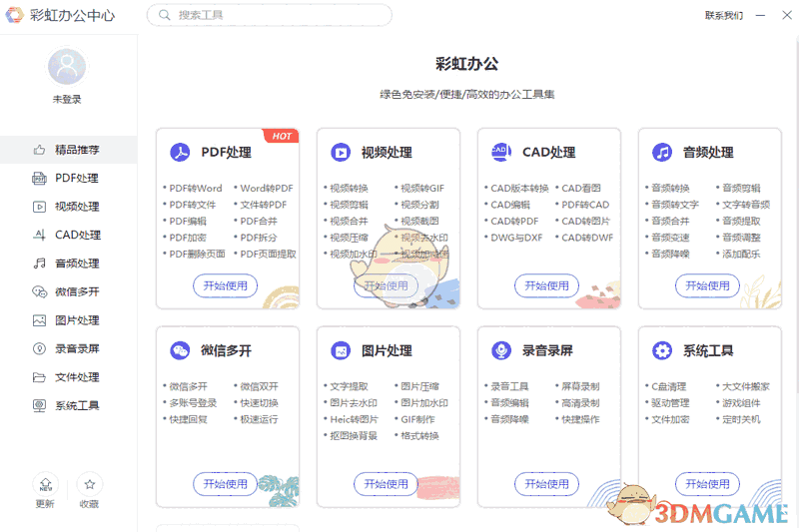Click the 录音录屏 card microphone icon
This screenshot has height=532, width=799.
click(x=501, y=350)
